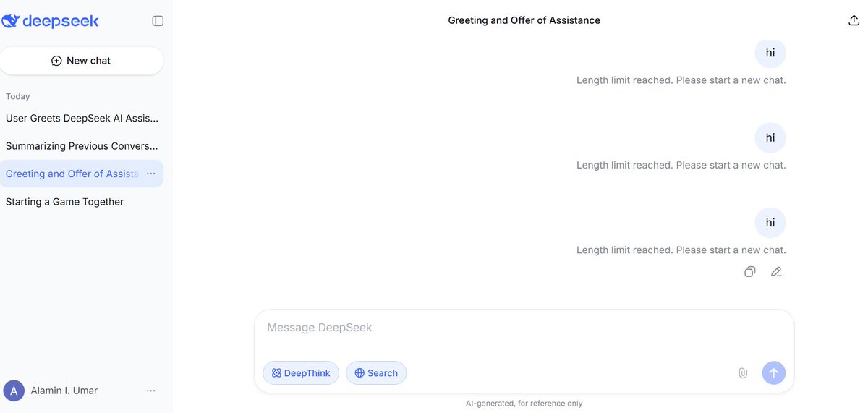This screenshot has height=413, width=868.
Task: Click the first 'hi' message bubble
Action: tap(770, 53)
